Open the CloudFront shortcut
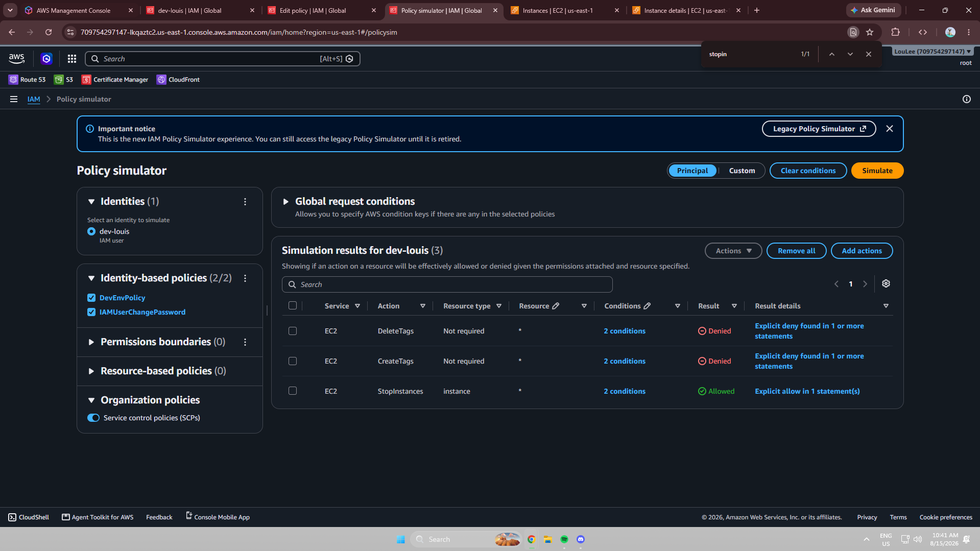This screenshot has width=980, height=551. [x=178, y=80]
